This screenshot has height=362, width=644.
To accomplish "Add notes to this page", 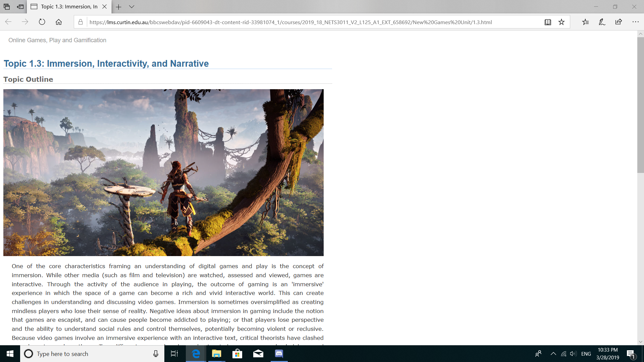I will click(602, 22).
